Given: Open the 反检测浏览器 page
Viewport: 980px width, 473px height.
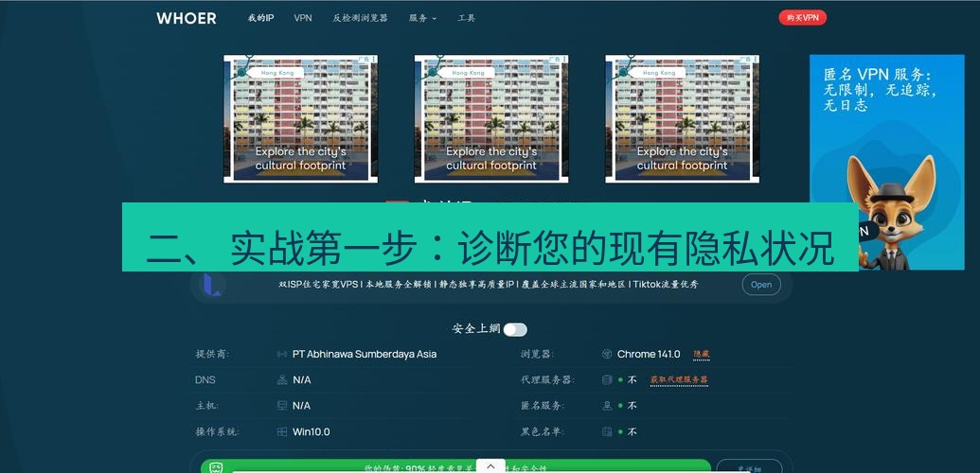Looking at the screenshot, I should (x=360, y=18).
